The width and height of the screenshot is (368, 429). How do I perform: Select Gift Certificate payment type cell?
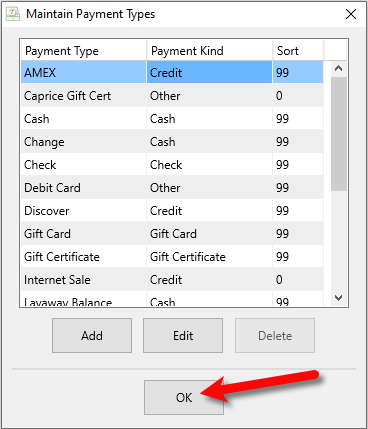point(84,257)
